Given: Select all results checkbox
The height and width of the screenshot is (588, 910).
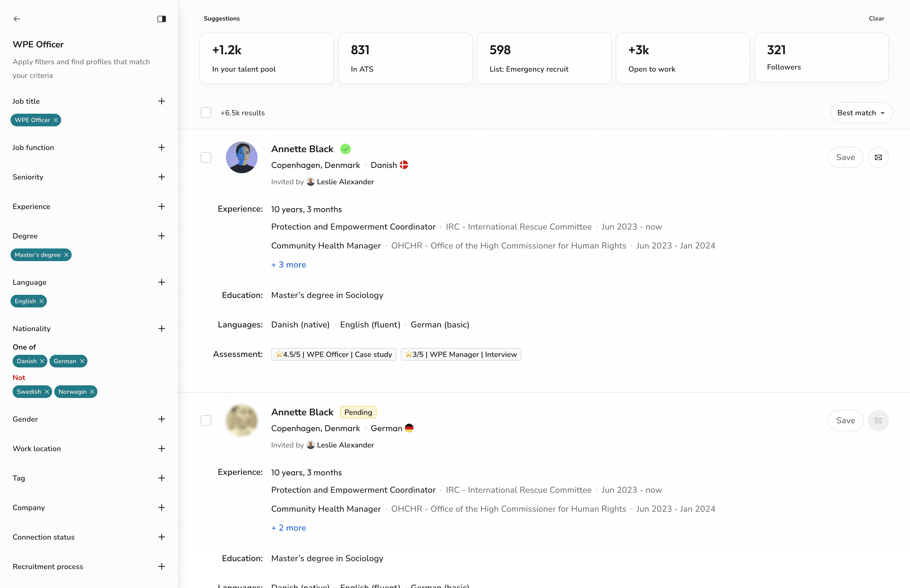Looking at the screenshot, I should [x=206, y=113].
